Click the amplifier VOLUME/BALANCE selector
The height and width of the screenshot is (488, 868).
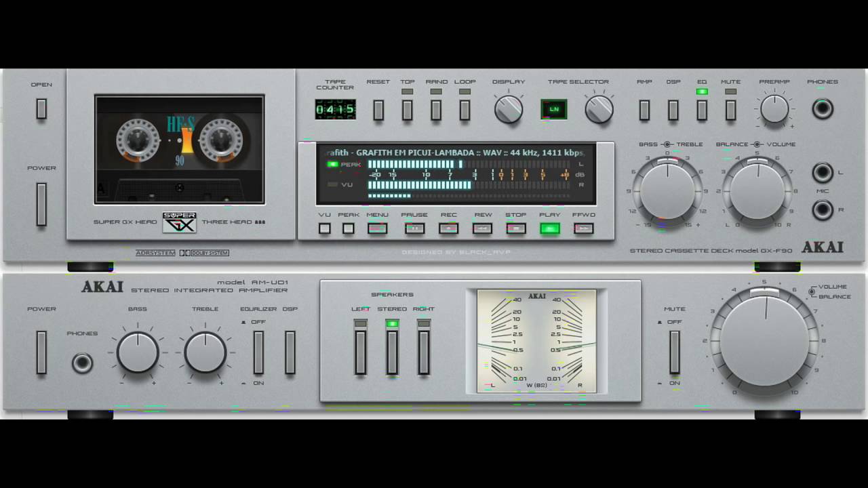(812, 291)
